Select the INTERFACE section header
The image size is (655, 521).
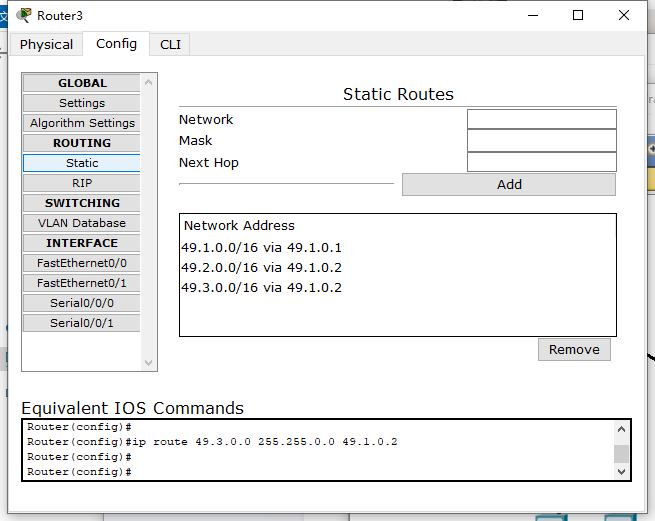(82, 243)
